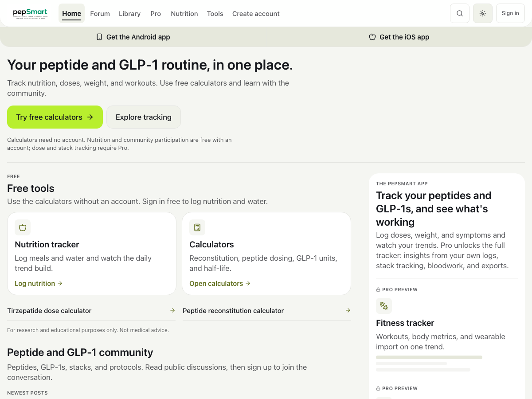This screenshot has width=532, height=399.
Task: Click Explore tracking button
Action: click(144, 117)
